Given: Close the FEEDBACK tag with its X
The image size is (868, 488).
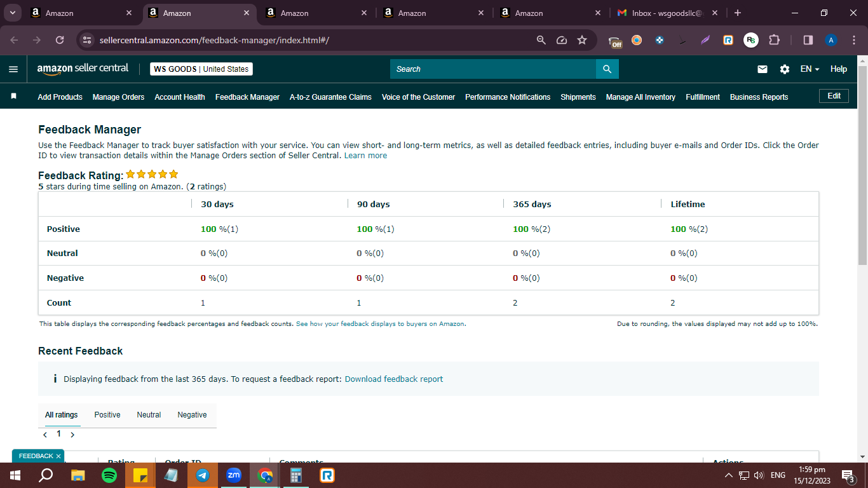Looking at the screenshot, I should coord(58,456).
